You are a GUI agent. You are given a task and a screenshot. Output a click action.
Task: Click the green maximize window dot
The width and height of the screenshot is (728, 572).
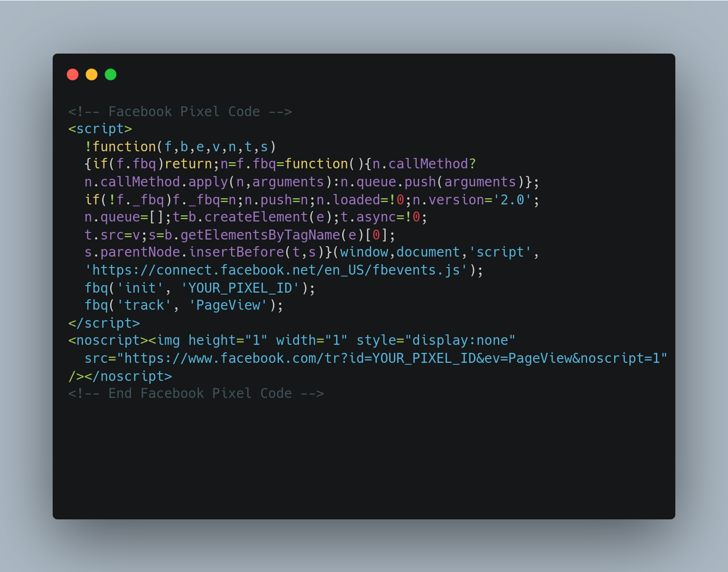point(111,74)
